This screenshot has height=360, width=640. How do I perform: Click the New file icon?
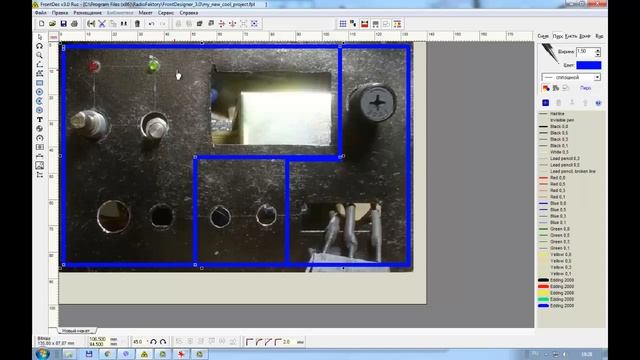(x=41, y=24)
